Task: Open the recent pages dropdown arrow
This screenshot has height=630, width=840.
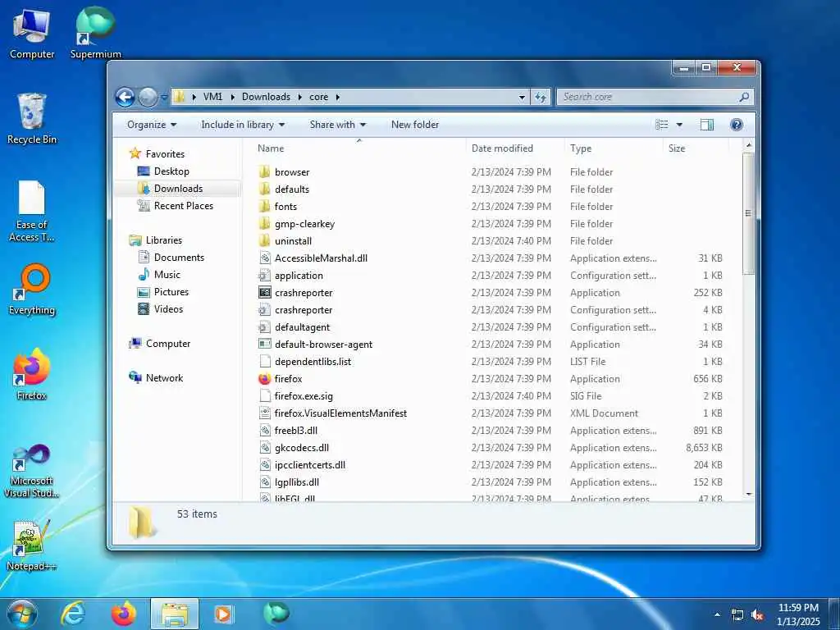Action: pyautogui.click(x=164, y=98)
